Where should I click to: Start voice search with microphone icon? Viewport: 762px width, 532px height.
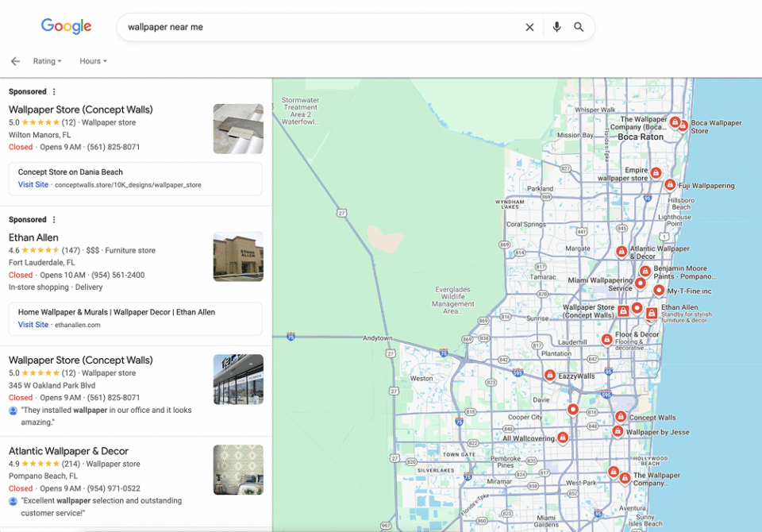[x=556, y=27]
